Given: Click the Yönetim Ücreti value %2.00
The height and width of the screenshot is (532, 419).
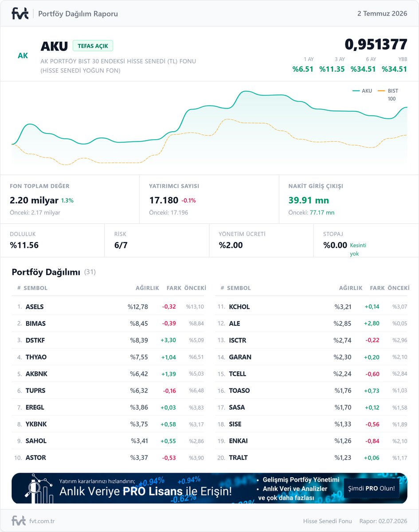Looking at the screenshot, I should (x=231, y=245).
